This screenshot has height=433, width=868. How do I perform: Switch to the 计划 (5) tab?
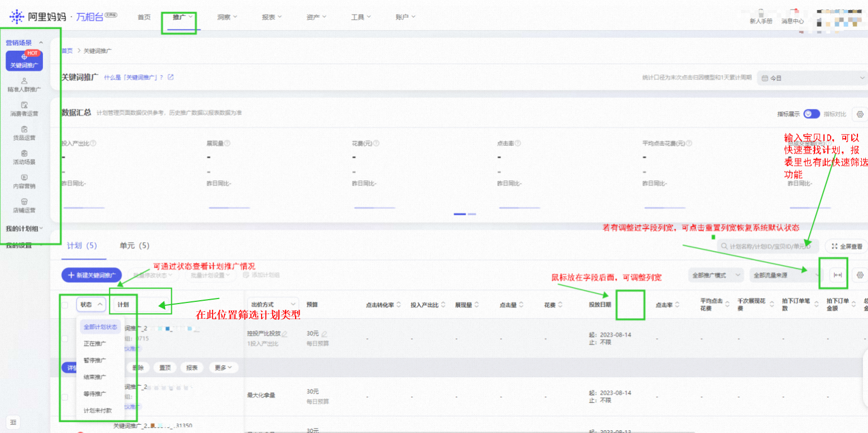[82, 246]
